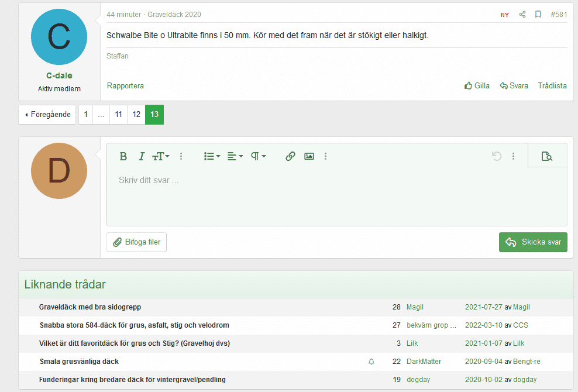Click the undo arrow in editor
The height and width of the screenshot is (392, 578).
click(x=497, y=156)
